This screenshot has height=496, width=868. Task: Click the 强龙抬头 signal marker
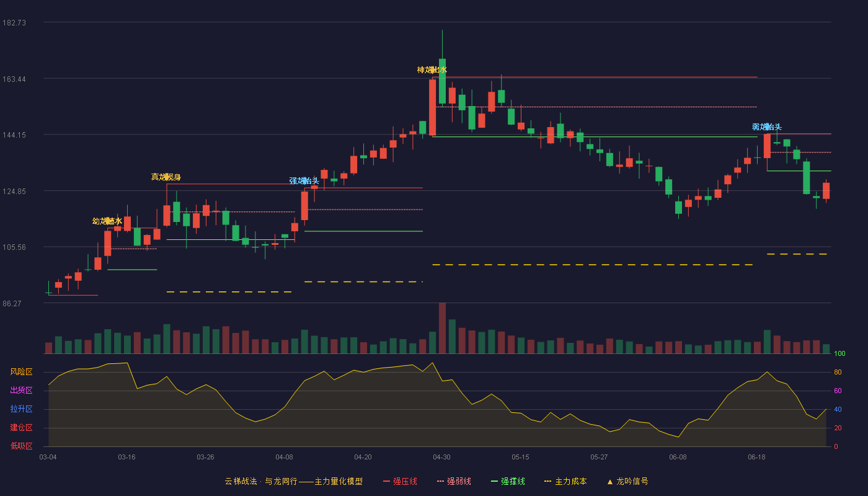click(304, 181)
